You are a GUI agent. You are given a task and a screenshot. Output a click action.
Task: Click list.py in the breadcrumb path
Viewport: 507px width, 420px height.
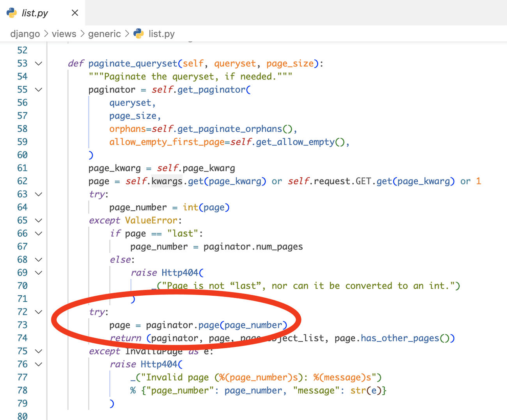coord(161,34)
